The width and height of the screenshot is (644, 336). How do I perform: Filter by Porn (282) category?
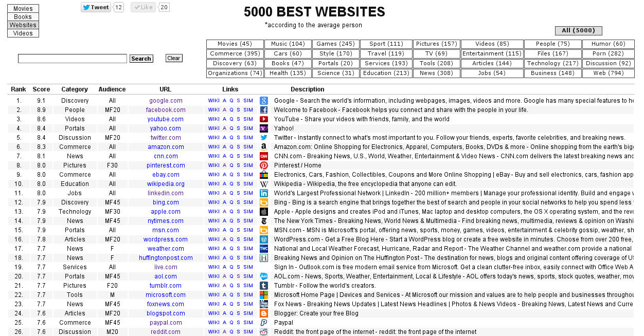coord(609,54)
